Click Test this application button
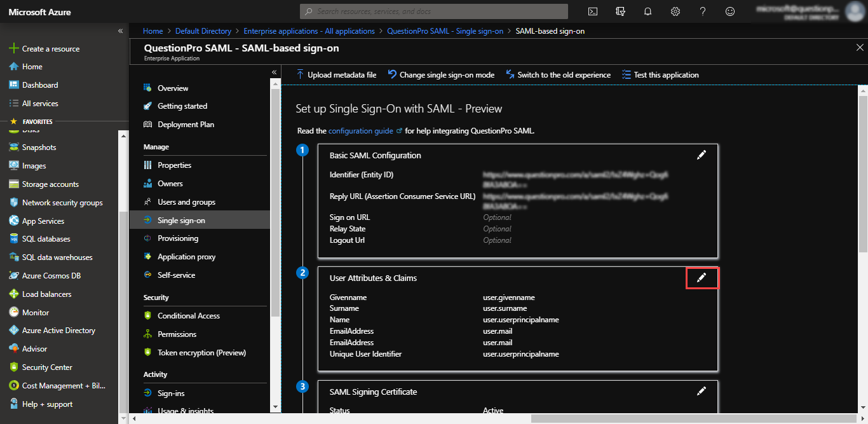This screenshot has height=424, width=868. 660,75
